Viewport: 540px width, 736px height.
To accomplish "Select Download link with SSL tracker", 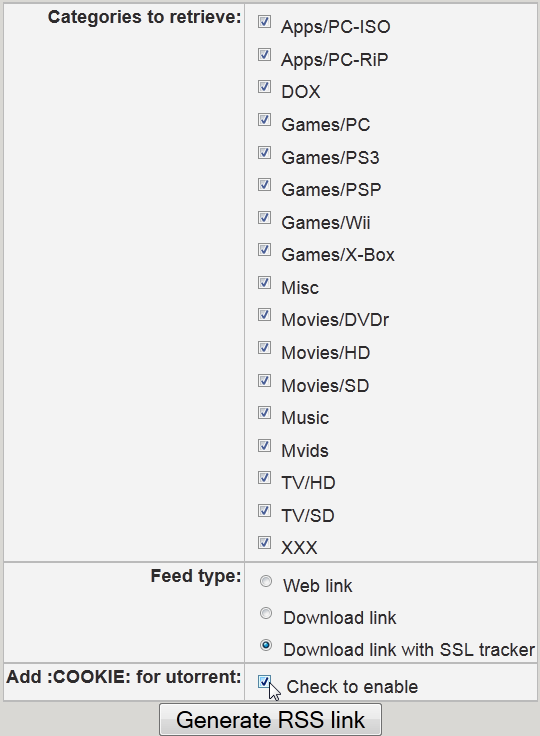I will tap(266, 645).
